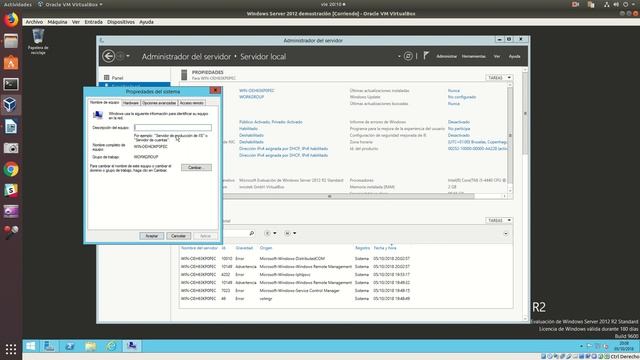Open PowerShell from Windows taskbar
This screenshot has width=640, height=360.
pyautogui.click(x=70, y=346)
